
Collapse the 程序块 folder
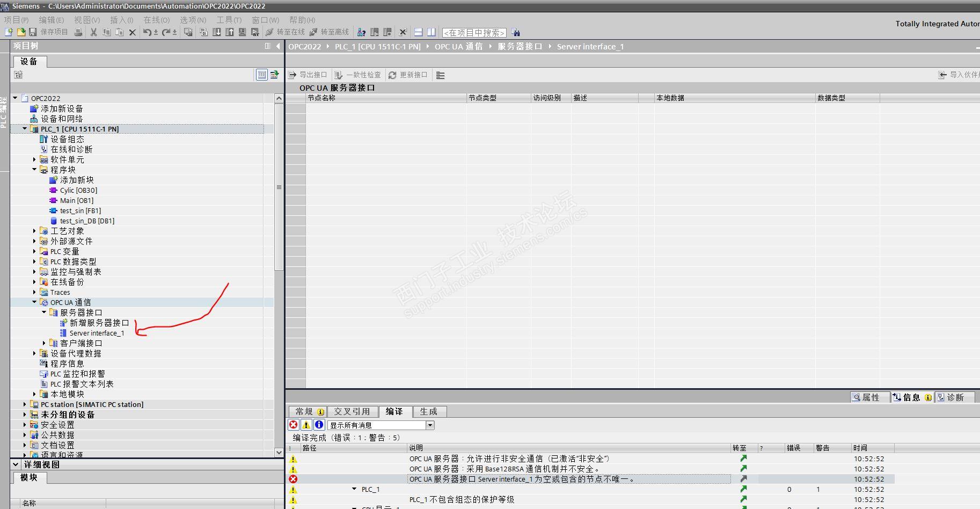(34, 170)
